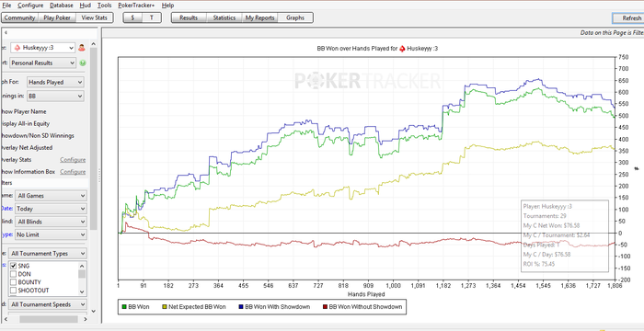644x331 pixels.
Task: Open the player selection icon beside Huskeyyy
Action: tap(81, 48)
